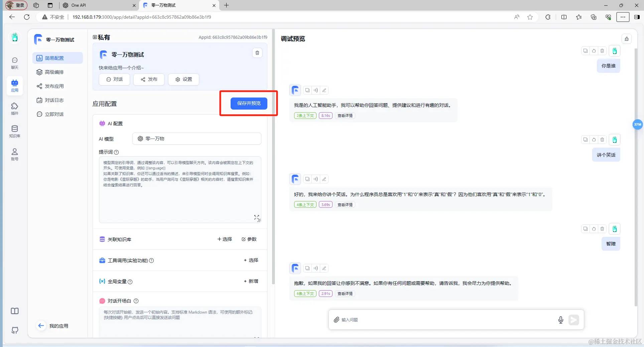Viewport: 644px width, 347px height.
Task: Click the 保存并预览 button
Action: 249,103
